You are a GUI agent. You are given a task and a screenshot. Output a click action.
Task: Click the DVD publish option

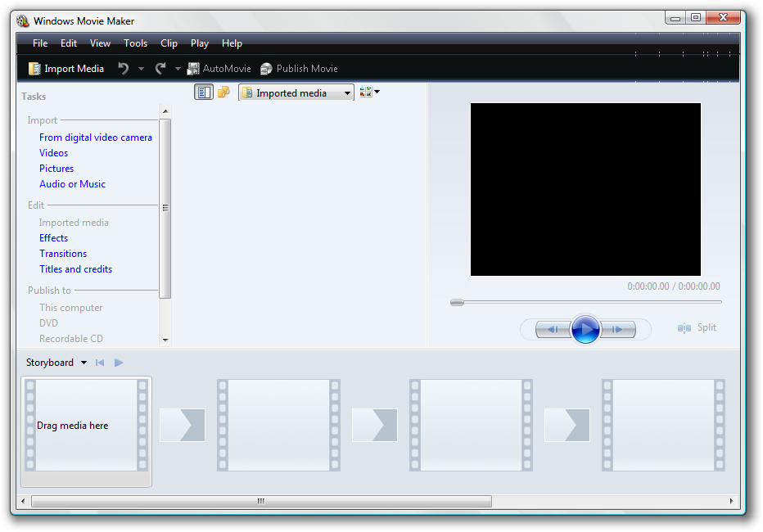(x=48, y=323)
